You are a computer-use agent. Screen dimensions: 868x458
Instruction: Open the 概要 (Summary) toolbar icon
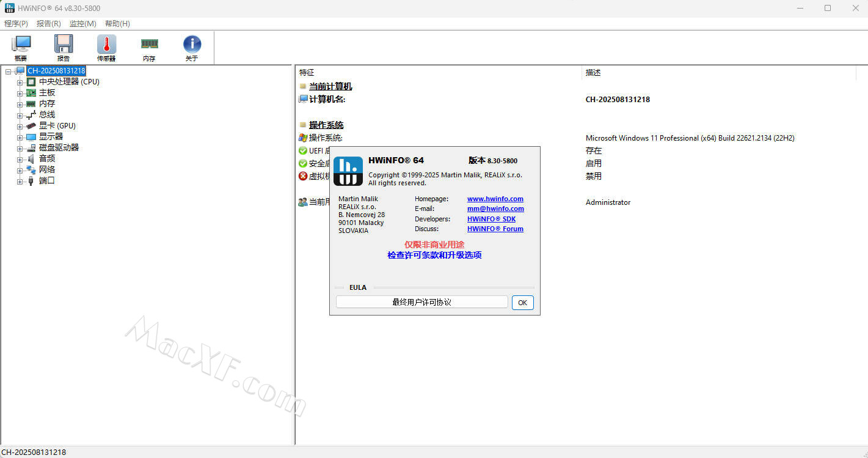21,48
